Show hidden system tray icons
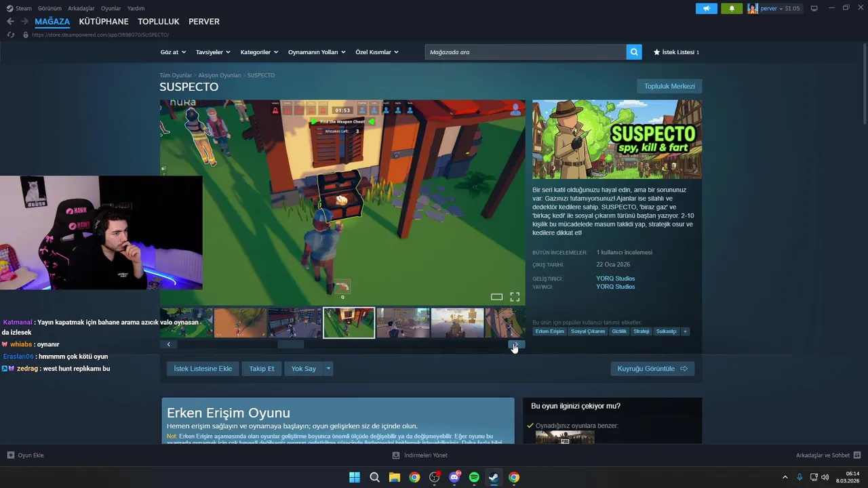Image resolution: width=868 pixels, height=488 pixels. coord(785,477)
